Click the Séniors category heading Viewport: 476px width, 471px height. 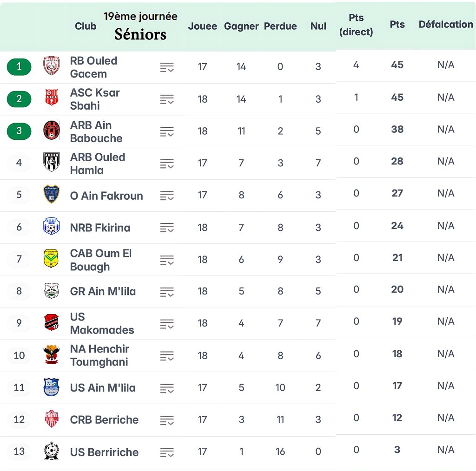click(140, 34)
